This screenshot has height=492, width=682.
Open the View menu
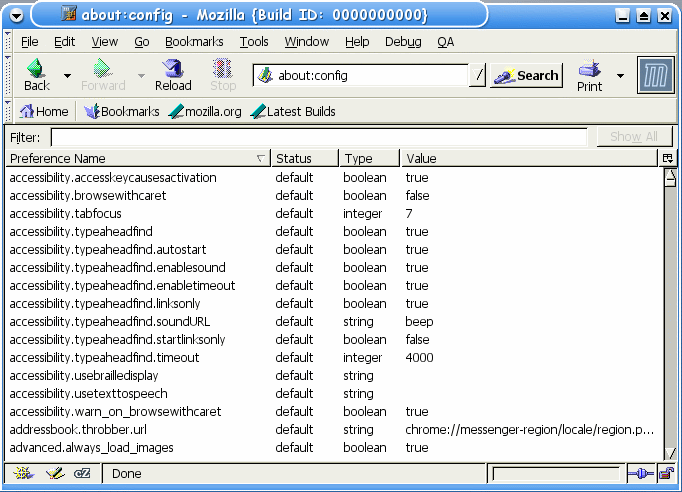pyautogui.click(x=104, y=42)
